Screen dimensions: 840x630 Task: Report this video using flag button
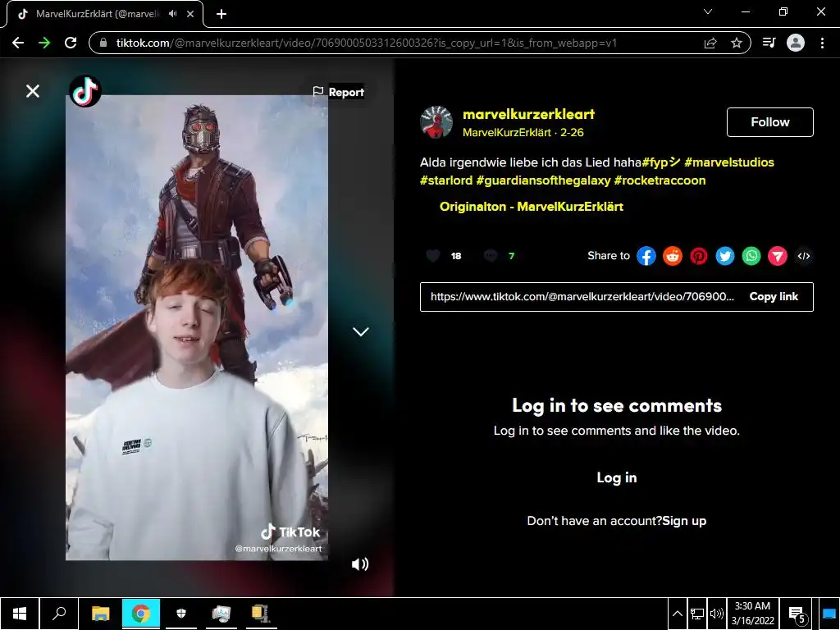click(339, 92)
